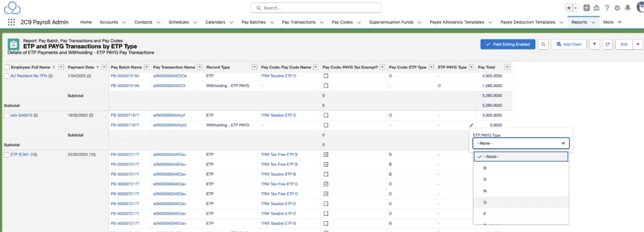
Task: Open the e2e QA0010 employee link
Action: (x=21, y=115)
